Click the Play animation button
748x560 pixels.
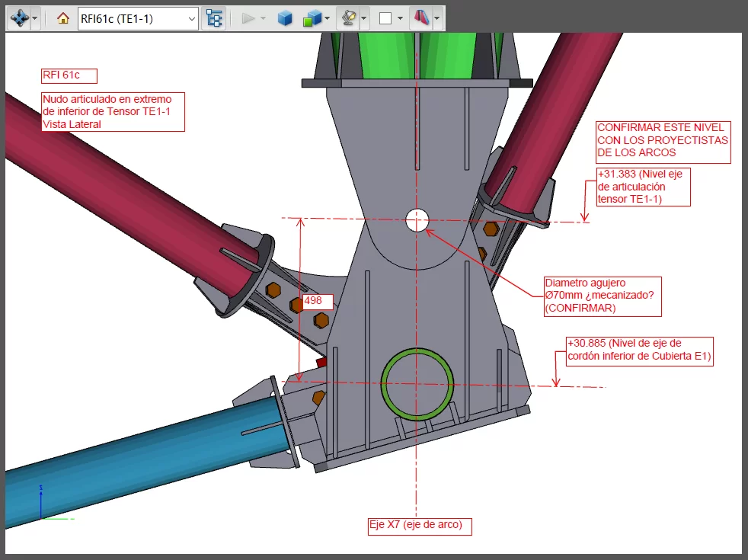(248, 18)
